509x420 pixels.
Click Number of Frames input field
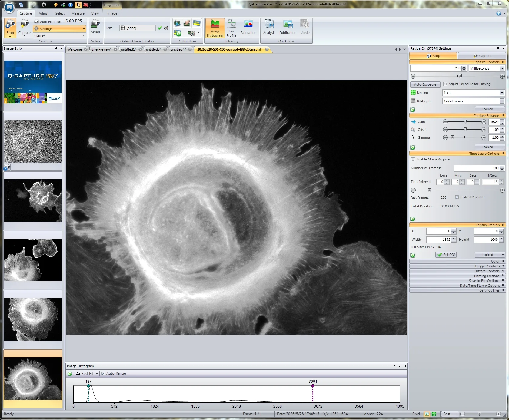pos(477,168)
